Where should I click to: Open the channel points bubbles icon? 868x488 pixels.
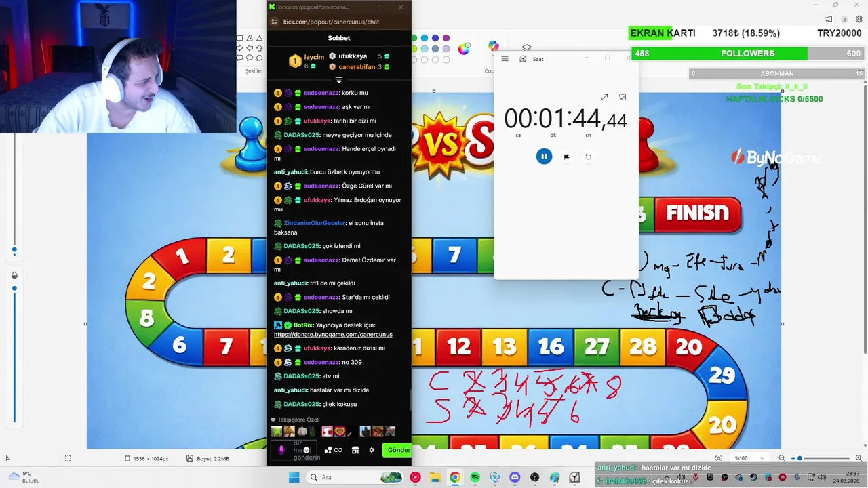click(x=328, y=450)
